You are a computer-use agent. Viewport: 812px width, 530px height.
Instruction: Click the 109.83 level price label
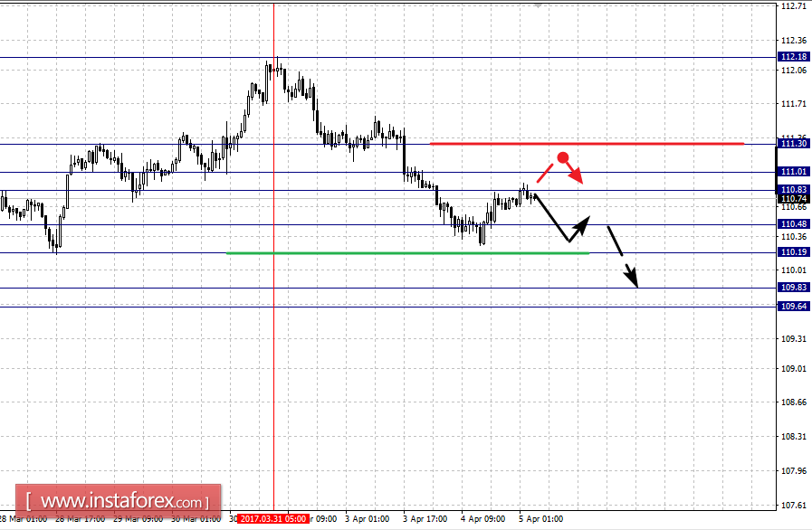pos(793,288)
